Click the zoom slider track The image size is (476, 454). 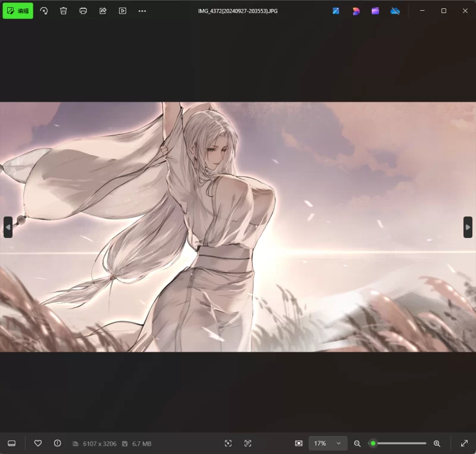[402, 443]
